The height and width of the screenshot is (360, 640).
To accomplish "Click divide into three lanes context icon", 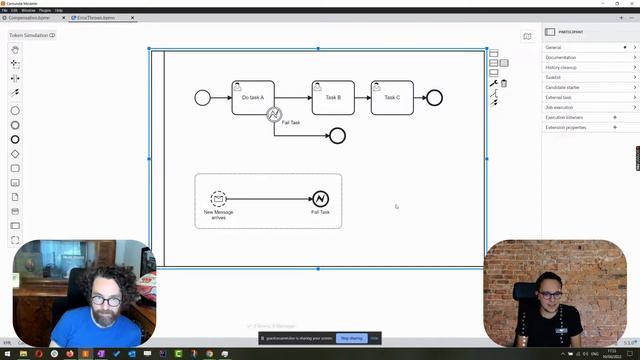I will [x=504, y=63].
